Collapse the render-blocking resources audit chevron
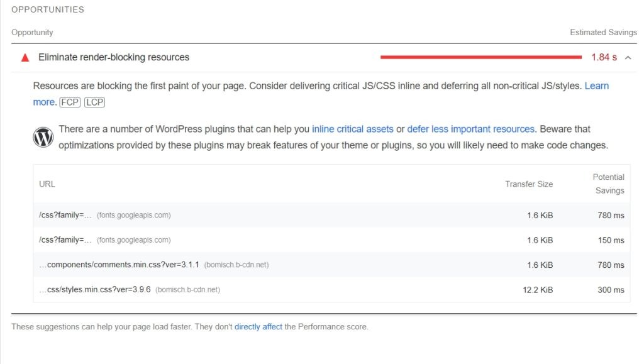 628,58
